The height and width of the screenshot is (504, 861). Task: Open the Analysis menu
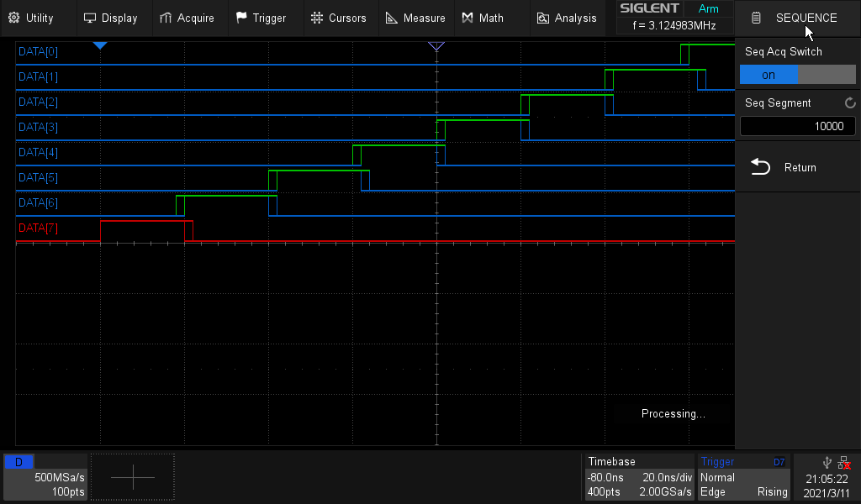point(567,18)
